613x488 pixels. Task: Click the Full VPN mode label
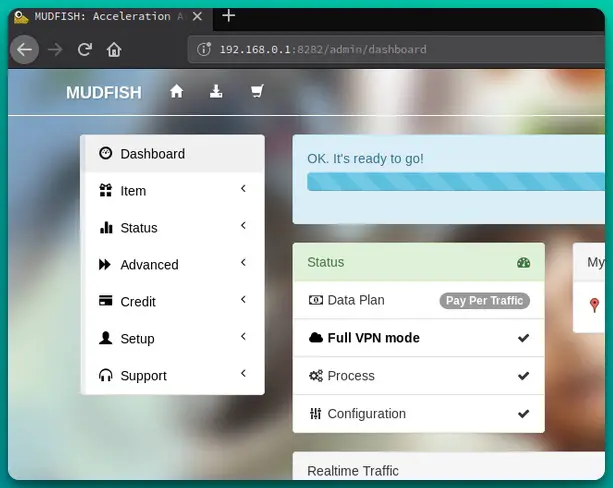[x=373, y=337]
